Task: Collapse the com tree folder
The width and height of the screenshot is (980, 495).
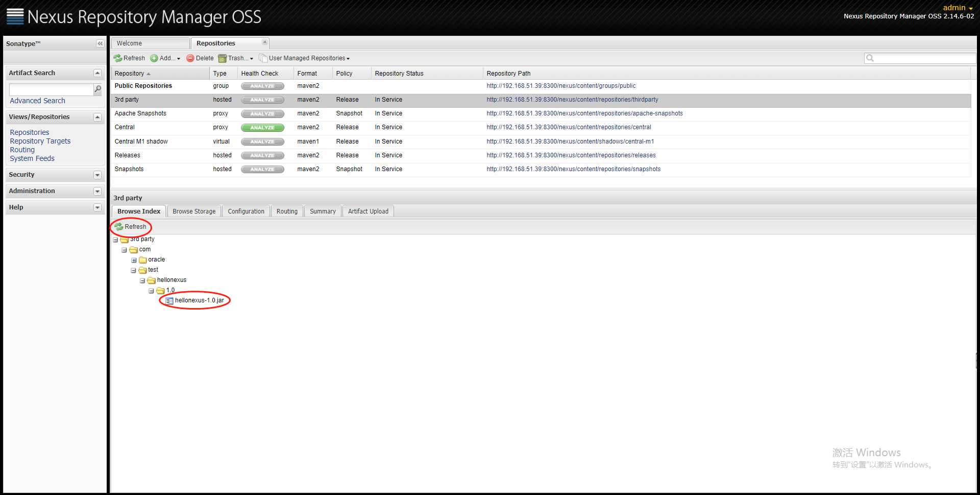Action: 124,250
